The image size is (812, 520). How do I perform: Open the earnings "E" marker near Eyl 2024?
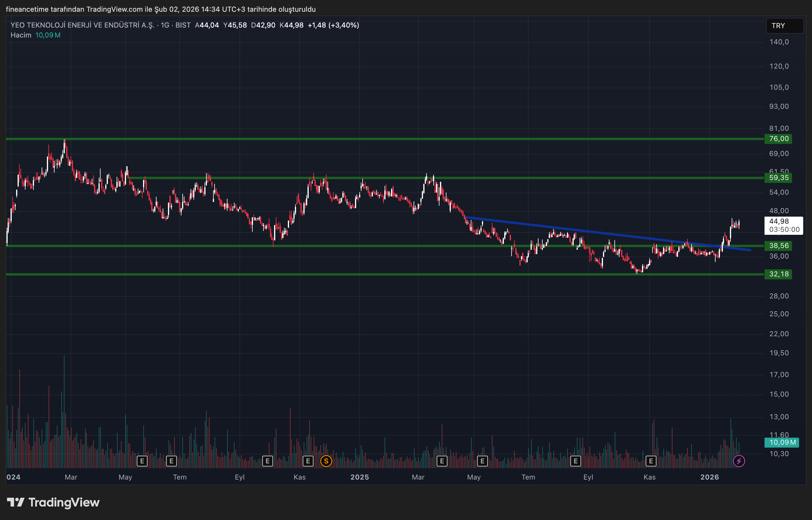267,461
